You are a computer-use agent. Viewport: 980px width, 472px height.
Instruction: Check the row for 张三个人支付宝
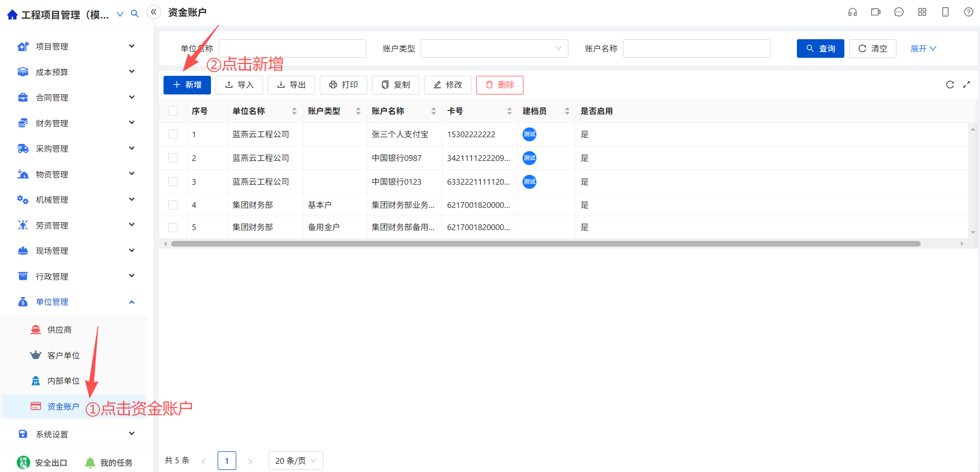(173, 134)
